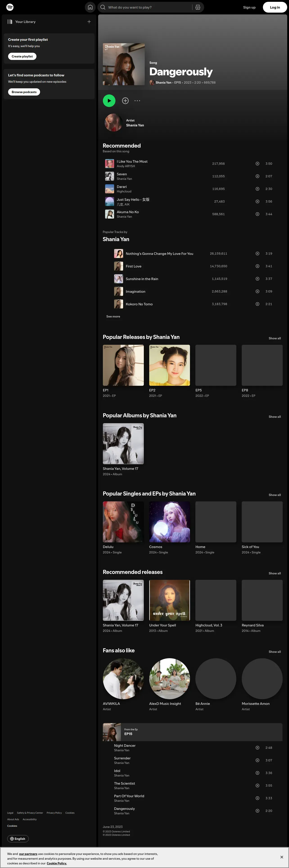Open the Delulu single cover

tap(123, 522)
